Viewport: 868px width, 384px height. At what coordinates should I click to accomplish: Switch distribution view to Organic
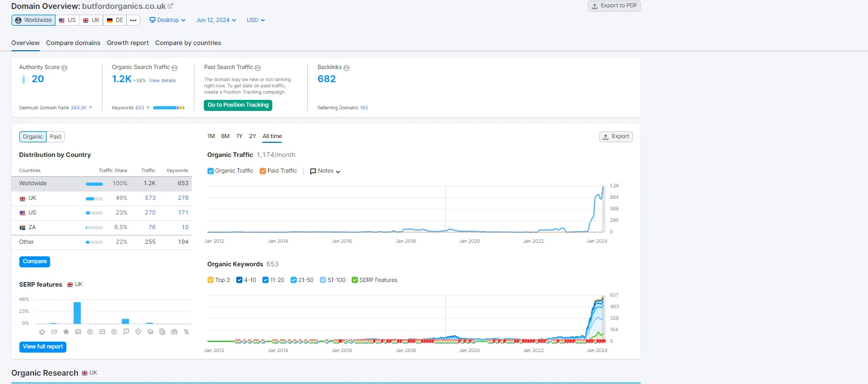point(33,137)
